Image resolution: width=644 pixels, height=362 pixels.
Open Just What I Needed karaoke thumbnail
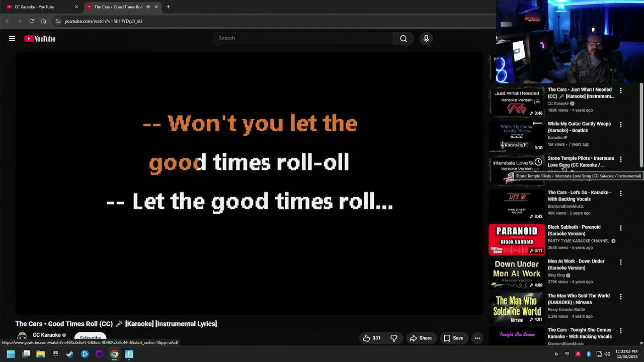click(517, 102)
